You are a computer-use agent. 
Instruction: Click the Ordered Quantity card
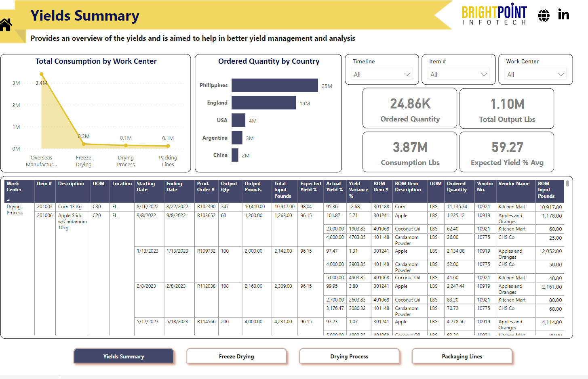pyautogui.click(x=410, y=108)
